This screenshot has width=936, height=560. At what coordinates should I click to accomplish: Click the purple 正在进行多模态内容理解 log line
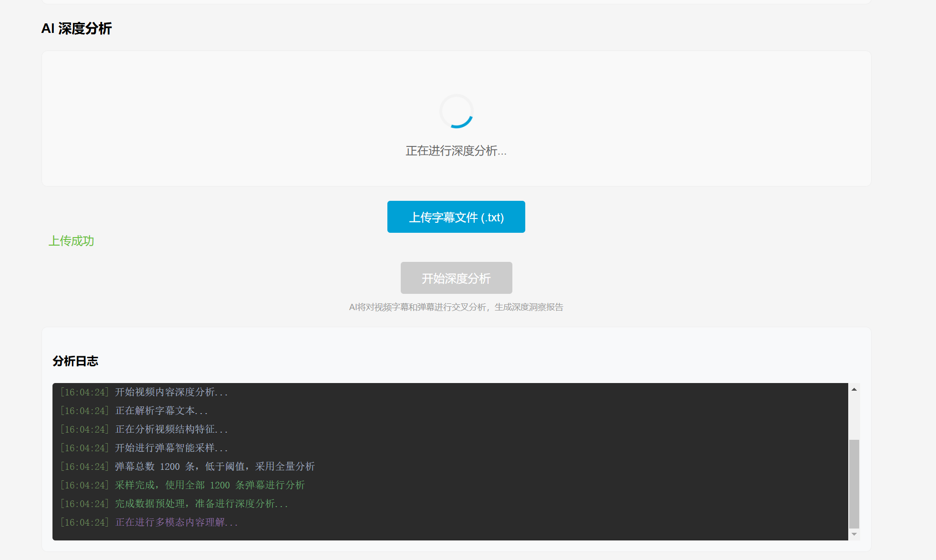[177, 522]
